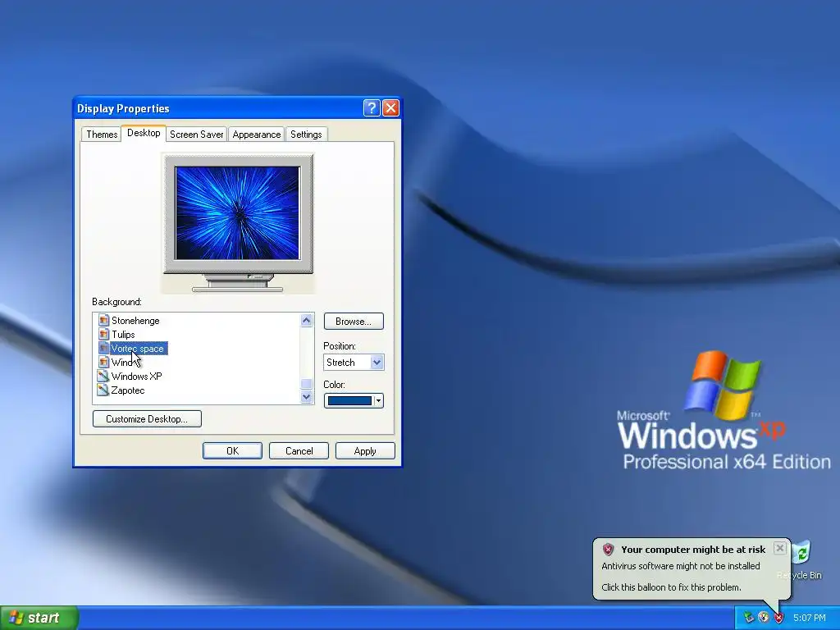Close the Display Properties dialog
The height and width of the screenshot is (630, 840).
390,108
